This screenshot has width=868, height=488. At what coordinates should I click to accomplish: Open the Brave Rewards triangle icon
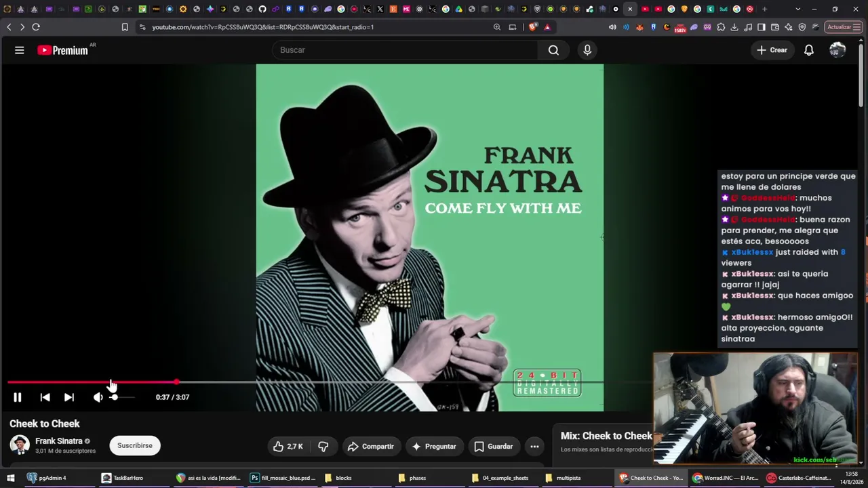pos(547,27)
